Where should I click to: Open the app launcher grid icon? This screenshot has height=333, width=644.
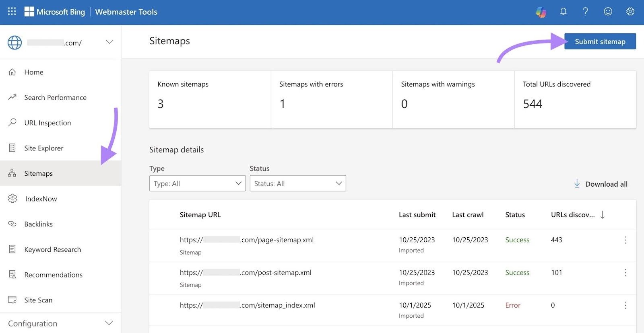click(x=12, y=12)
